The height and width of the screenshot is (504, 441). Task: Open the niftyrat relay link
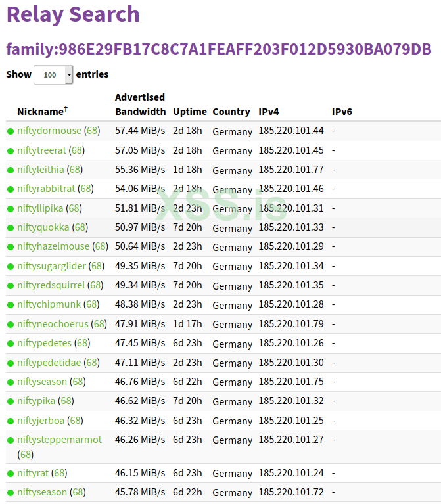pyautogui.click(x=33, y=473)
